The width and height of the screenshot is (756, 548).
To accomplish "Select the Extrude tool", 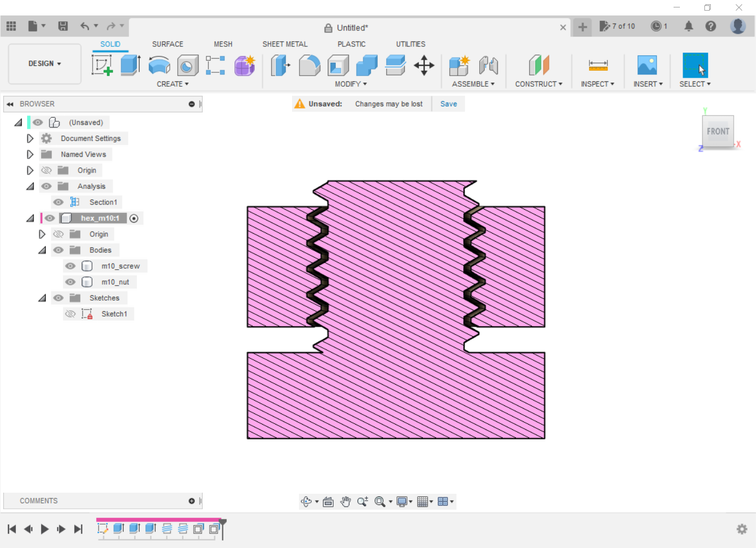I will [x=130, y=65].
